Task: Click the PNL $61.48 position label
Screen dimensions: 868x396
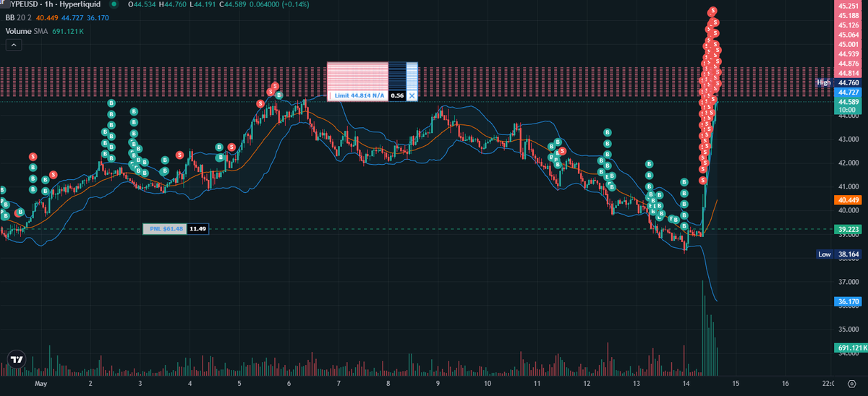Action: (165, 229)
